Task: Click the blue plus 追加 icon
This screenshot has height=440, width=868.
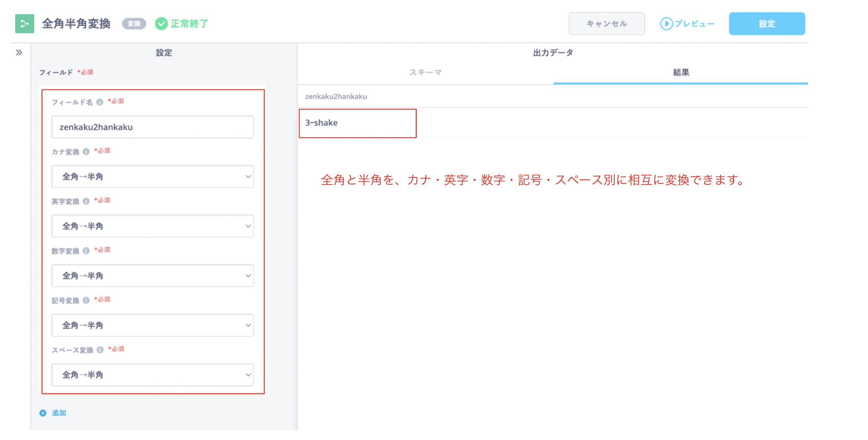Action: click(43, 413)
